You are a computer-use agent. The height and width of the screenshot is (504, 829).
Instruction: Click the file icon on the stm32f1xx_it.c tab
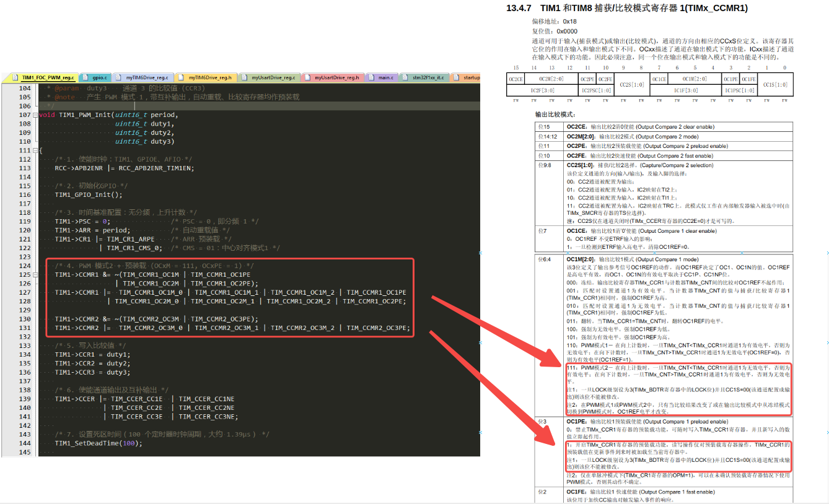[x=406, y=78]
